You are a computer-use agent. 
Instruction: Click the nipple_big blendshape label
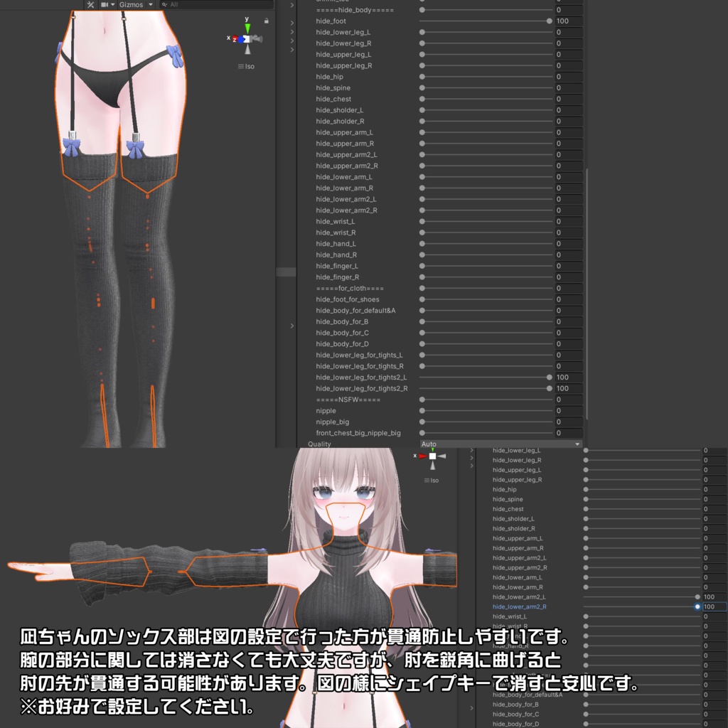331,421
